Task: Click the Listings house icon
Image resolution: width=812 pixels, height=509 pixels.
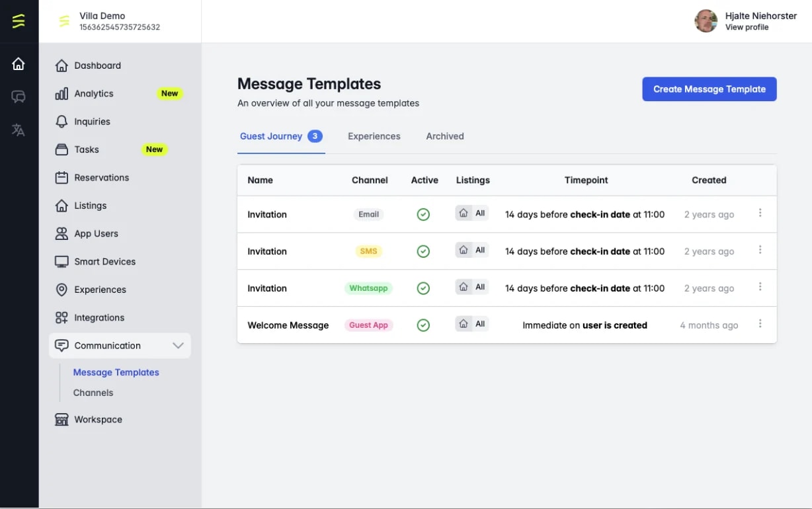Action: pos(61,206)
